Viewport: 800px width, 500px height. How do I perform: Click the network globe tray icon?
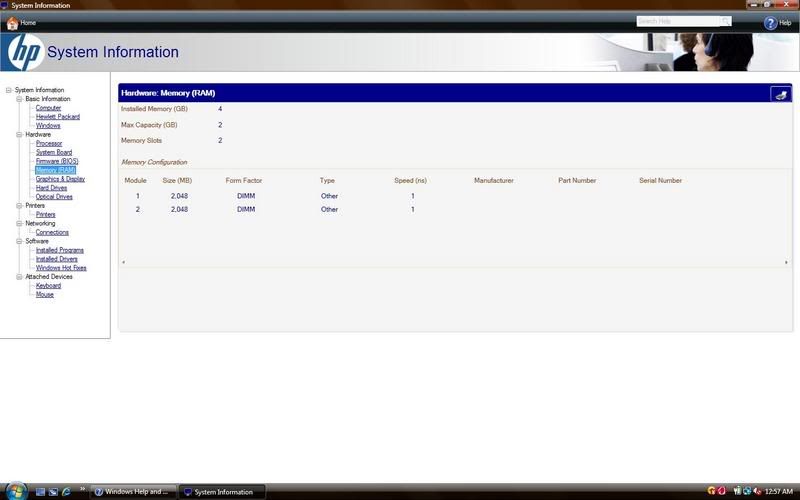click(747, 491)
